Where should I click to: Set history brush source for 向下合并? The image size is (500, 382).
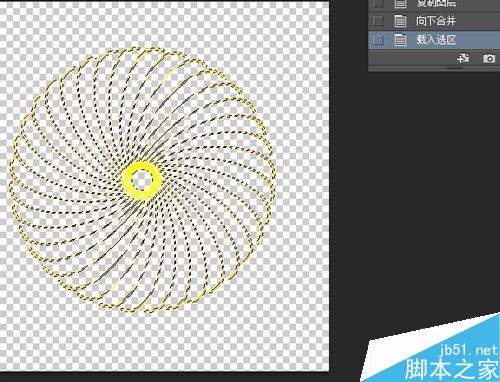tap(378, 21)
